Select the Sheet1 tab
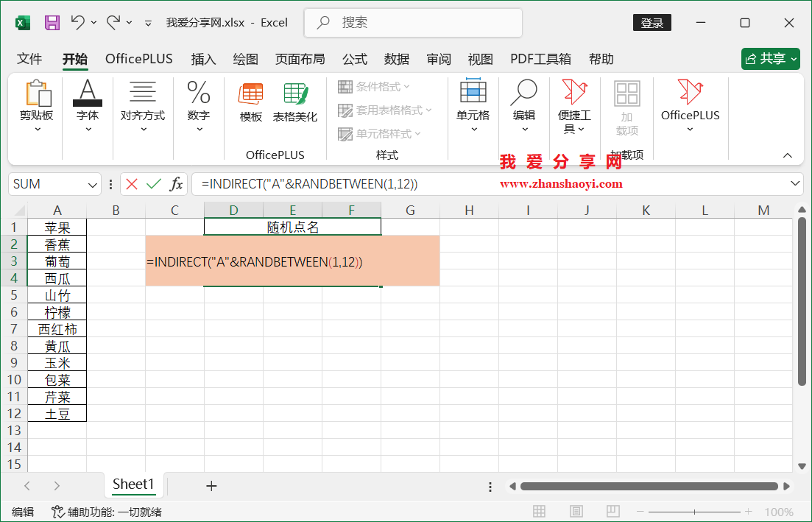 (133, 484)
